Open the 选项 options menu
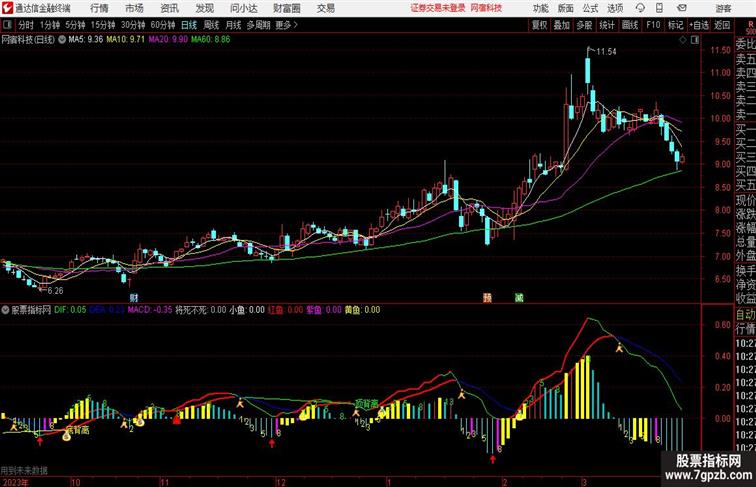Image resolution: width=756 pixels, height=487 pixels. [615, 8]
